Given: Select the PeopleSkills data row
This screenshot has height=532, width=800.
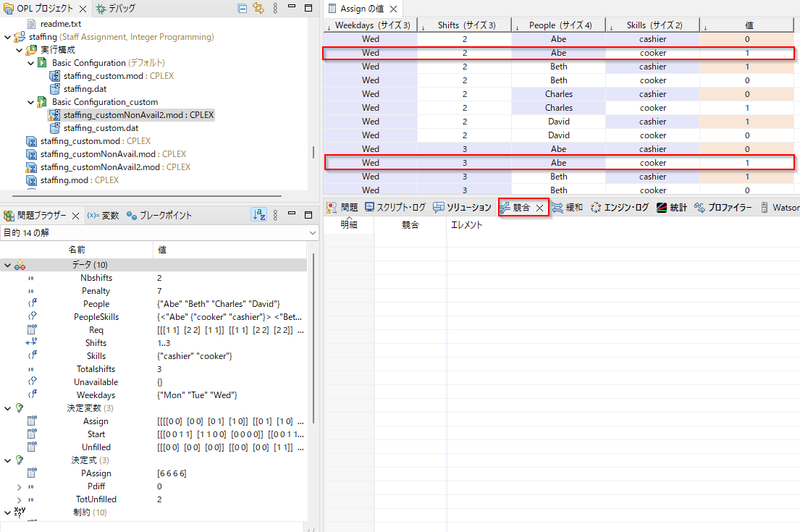Looking at the screenshot, I should click(153, 317).
